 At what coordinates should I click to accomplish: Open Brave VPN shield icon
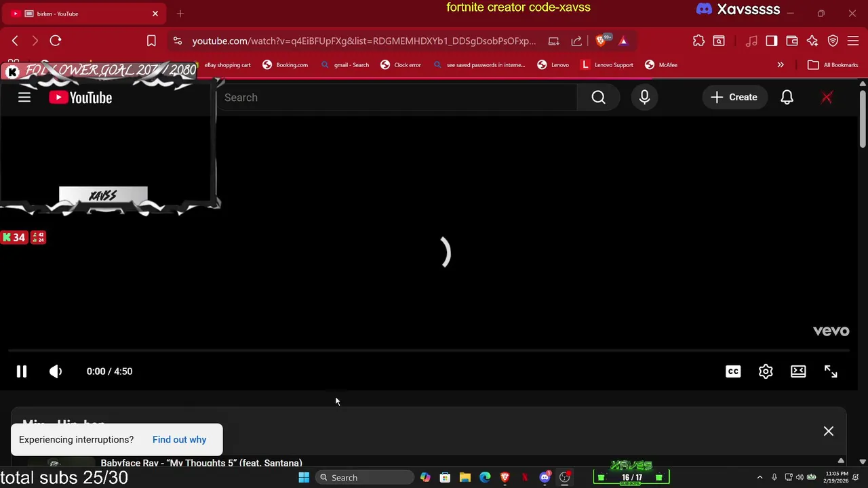(833, 41)
